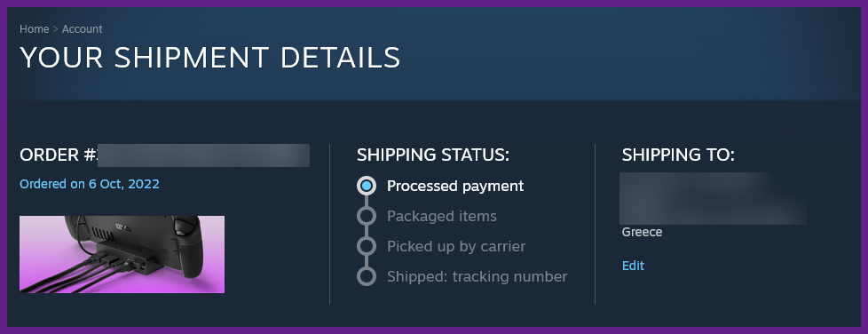The width and height of the screenshot is (868, 334).
Task: Select the Processed payment label
Action: pos(455,186)
